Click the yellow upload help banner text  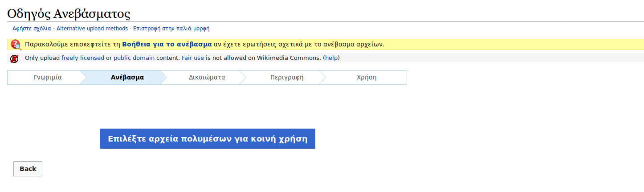(x=298, y=44)
